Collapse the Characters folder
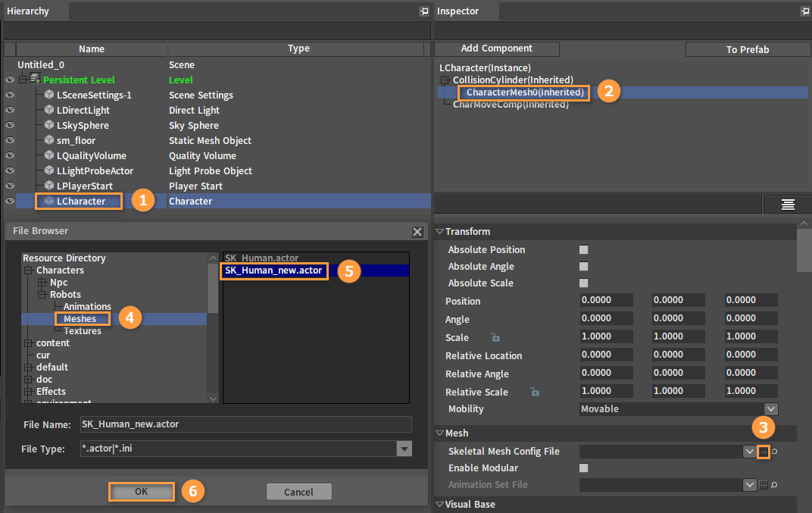The width and height of the screenshot is (812, 513). 29,270
